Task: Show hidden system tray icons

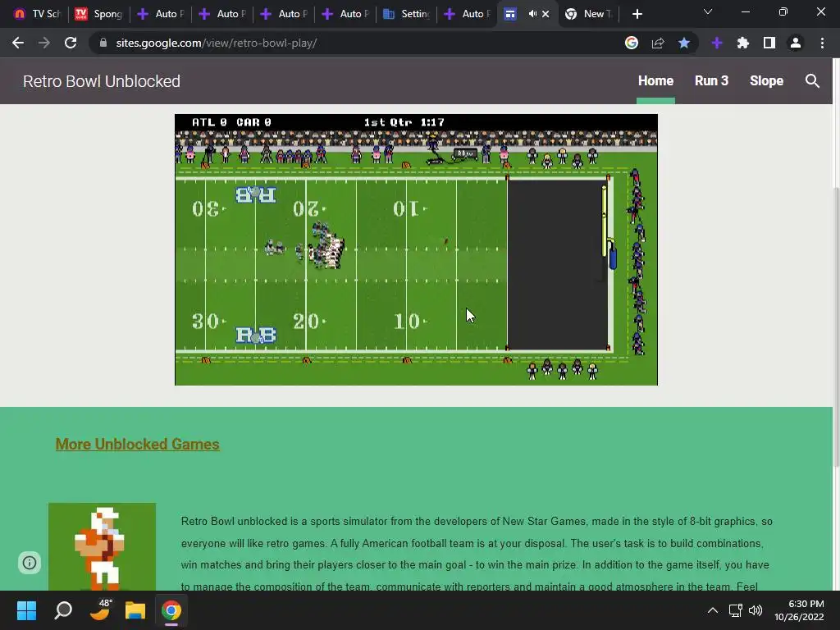Action: (x=713, y=610)
